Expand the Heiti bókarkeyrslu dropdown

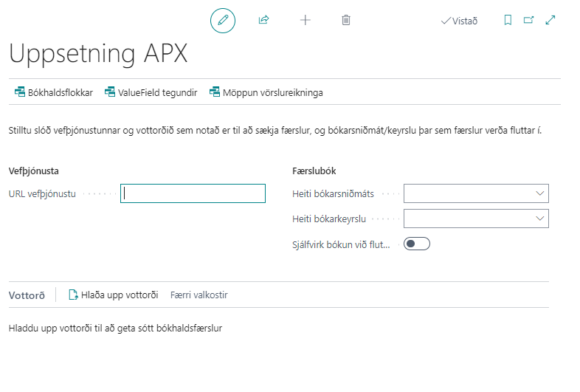[x=539, y=219]
